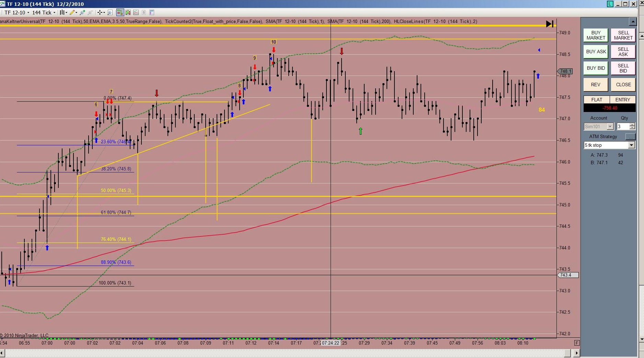The image size is (644, 358).
Task: Click the greyed strategies icon
Action: pyautogui.click(x=144, y=12)
